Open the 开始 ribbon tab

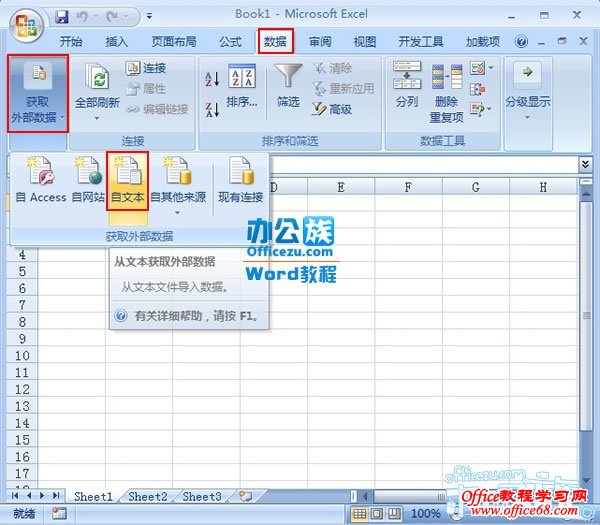point(71,42)
